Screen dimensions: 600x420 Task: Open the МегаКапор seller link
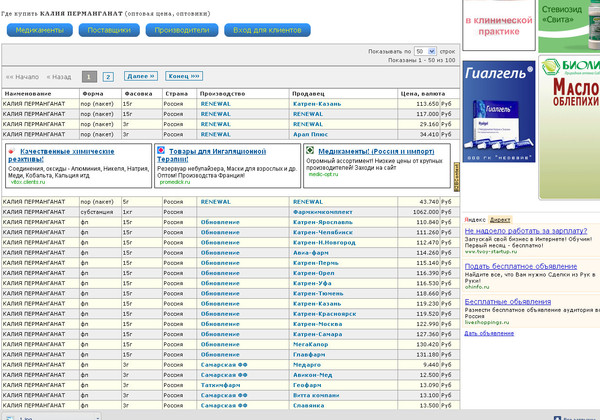tap(310, 345)
